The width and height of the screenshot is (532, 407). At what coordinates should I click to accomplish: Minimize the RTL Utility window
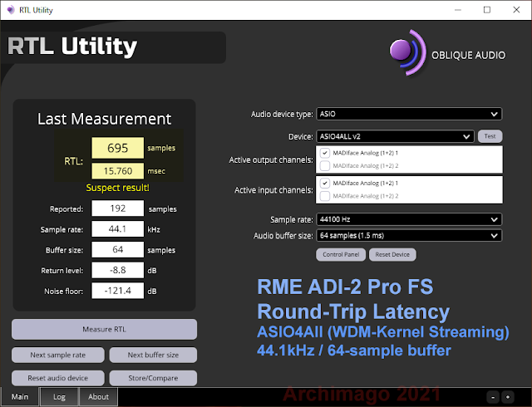[458, 10]
